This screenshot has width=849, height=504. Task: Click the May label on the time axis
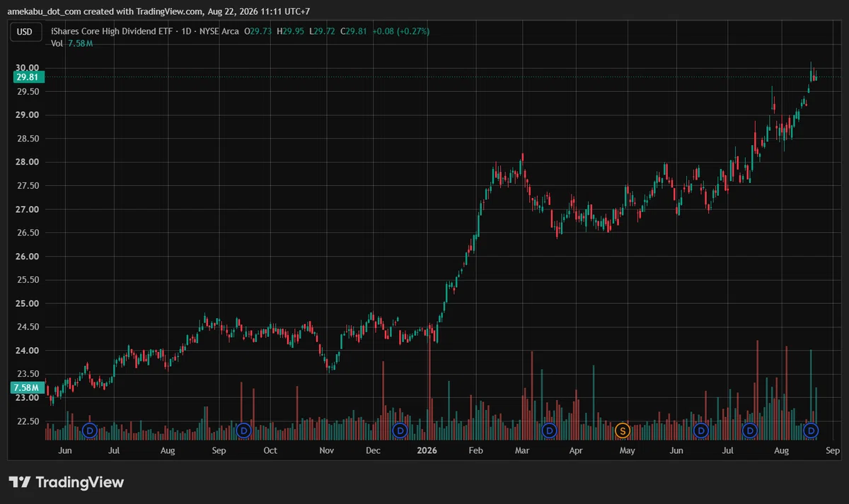click(x=626, y=450)
